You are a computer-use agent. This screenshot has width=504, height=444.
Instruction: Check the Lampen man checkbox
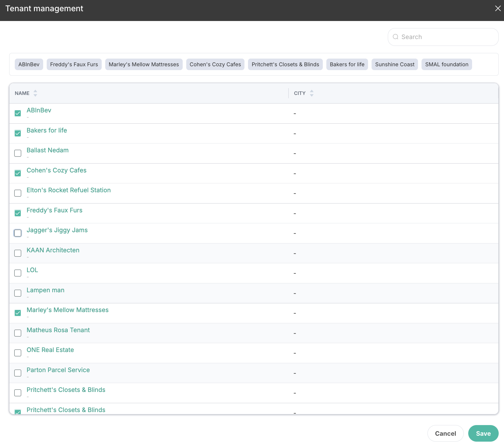tap(18, 293)
